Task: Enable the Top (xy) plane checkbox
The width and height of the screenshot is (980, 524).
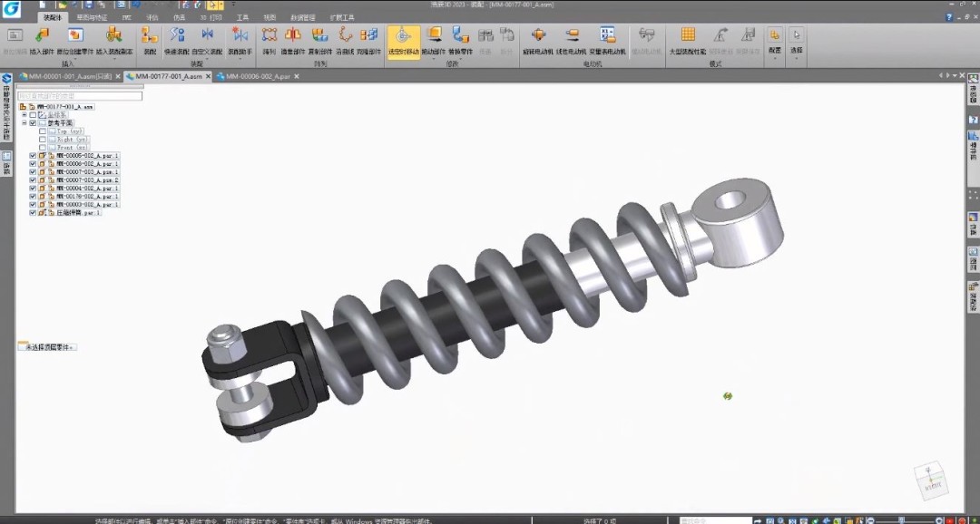Action: click(42, 131)
